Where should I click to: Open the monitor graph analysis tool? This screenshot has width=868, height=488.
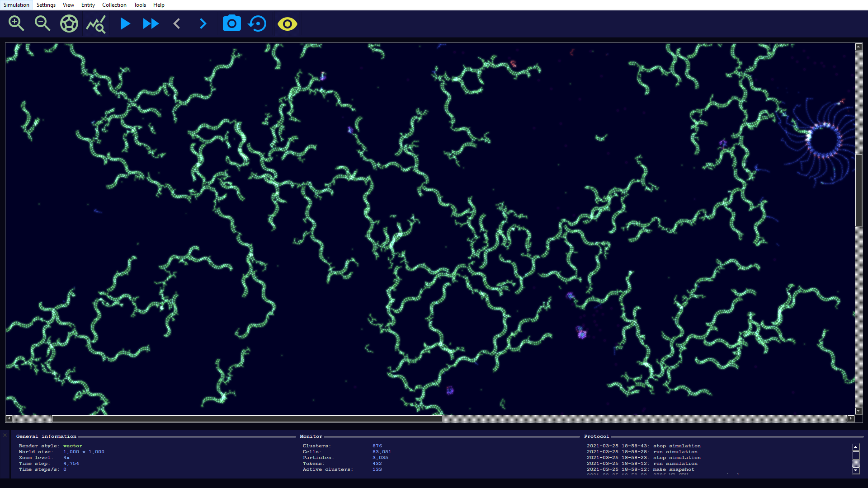96,23
